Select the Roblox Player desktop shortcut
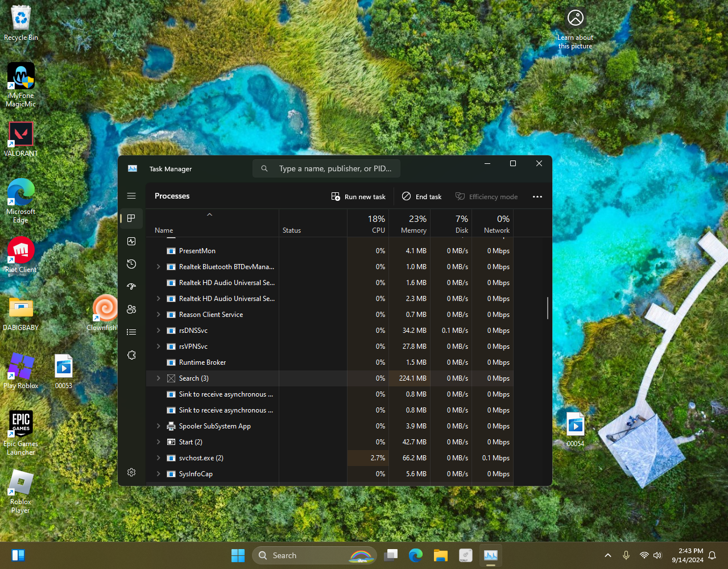 [x=21, y=492]
